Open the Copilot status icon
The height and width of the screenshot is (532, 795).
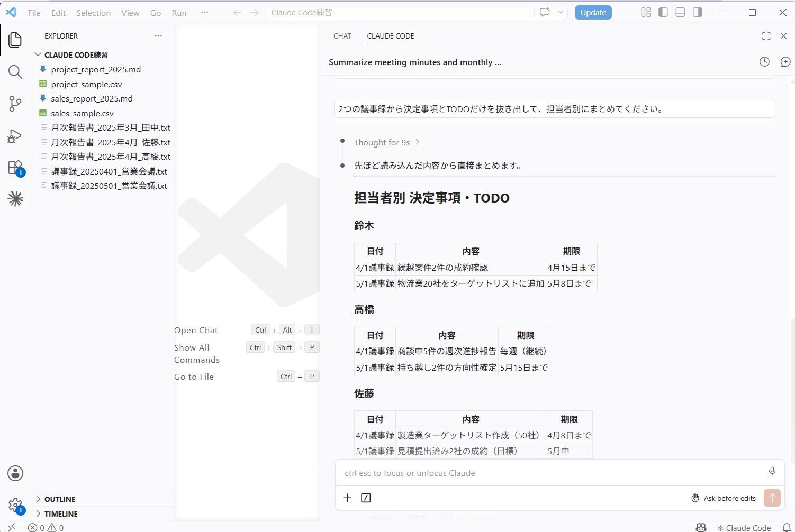pyautogui.click(x=701, y=527)
